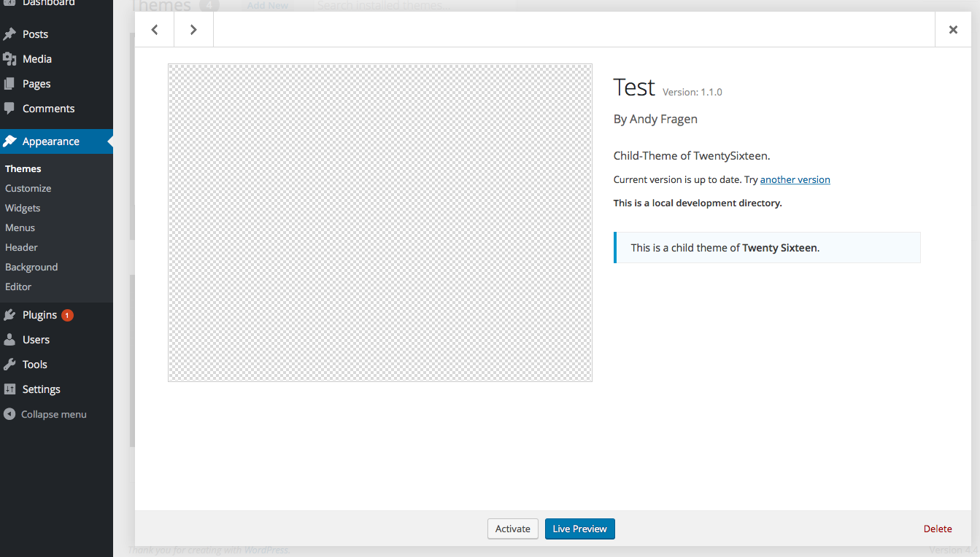
Task: Click the Plugins update count badge
Action: (67, 315)
